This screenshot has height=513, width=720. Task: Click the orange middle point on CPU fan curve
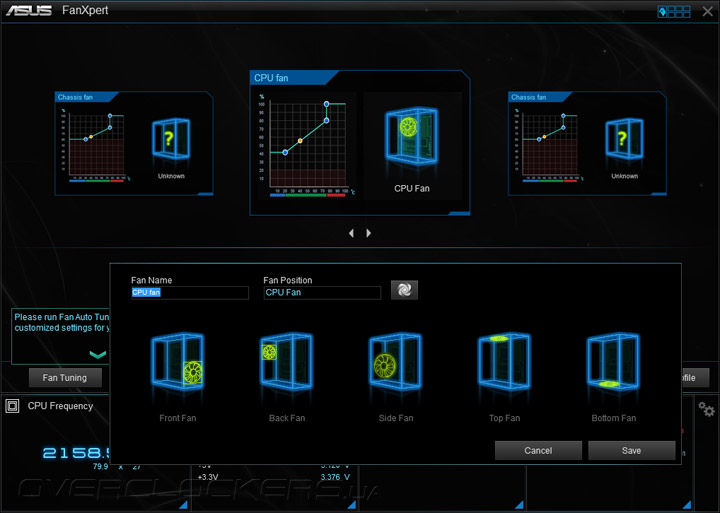click(300, 141)
